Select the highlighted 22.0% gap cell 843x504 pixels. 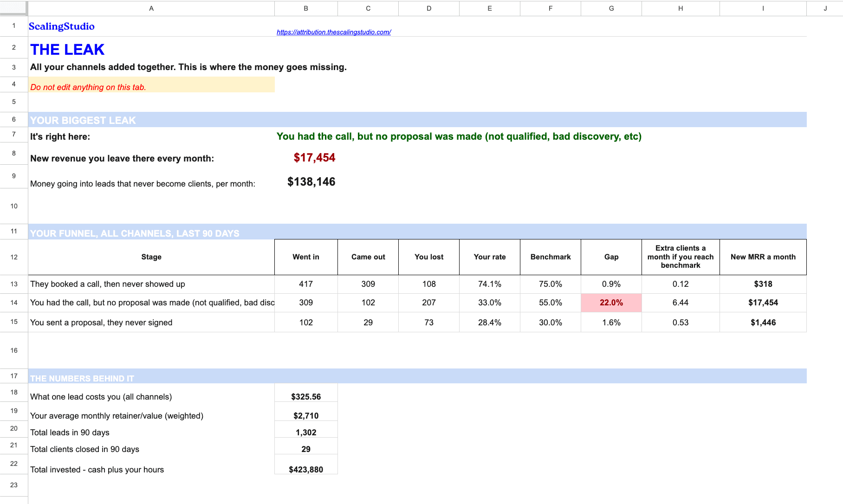point(611,303)
